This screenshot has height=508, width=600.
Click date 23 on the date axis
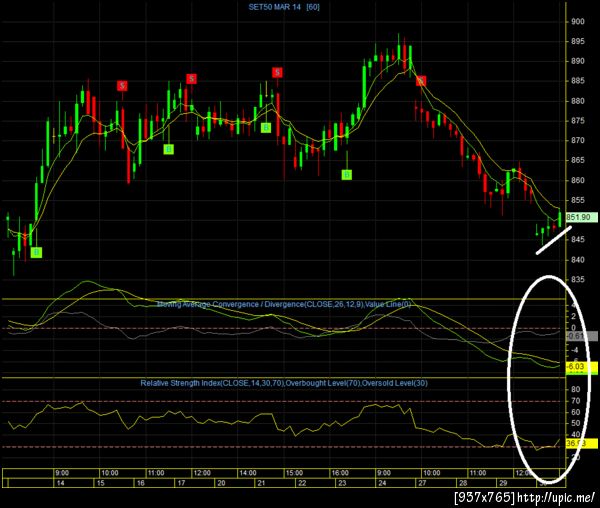342,483
